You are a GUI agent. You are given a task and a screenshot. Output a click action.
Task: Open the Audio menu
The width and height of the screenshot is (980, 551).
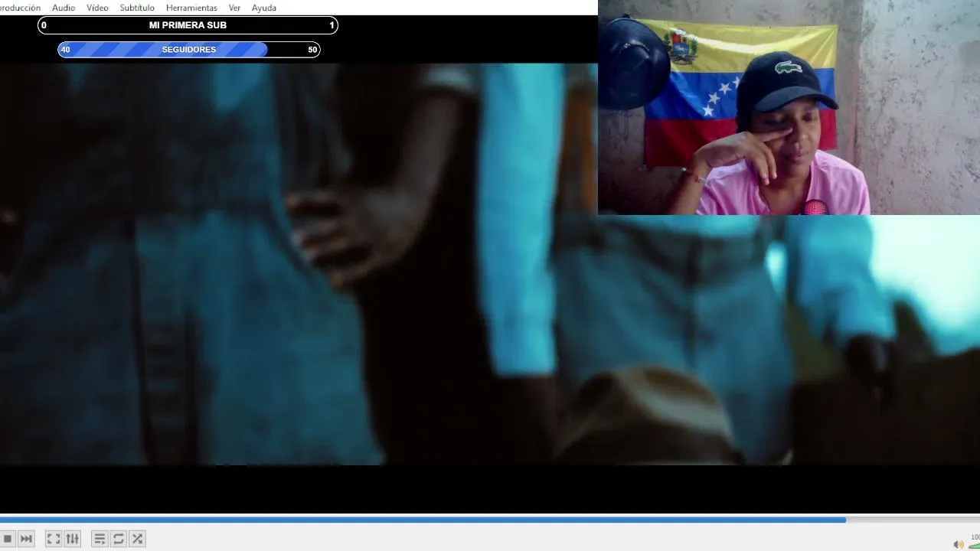pos(64,8)
